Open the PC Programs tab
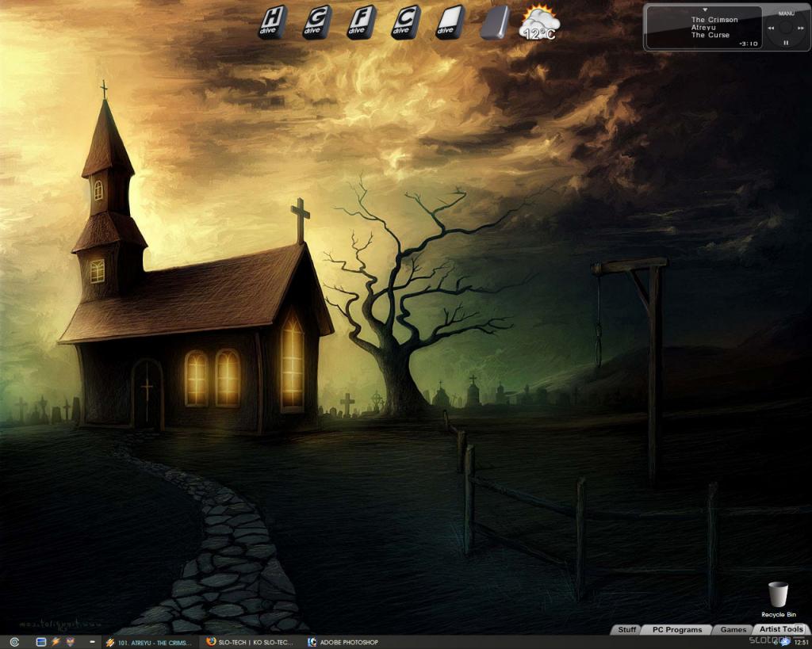Viewport: 812px width, 649px height. (677, 629)
